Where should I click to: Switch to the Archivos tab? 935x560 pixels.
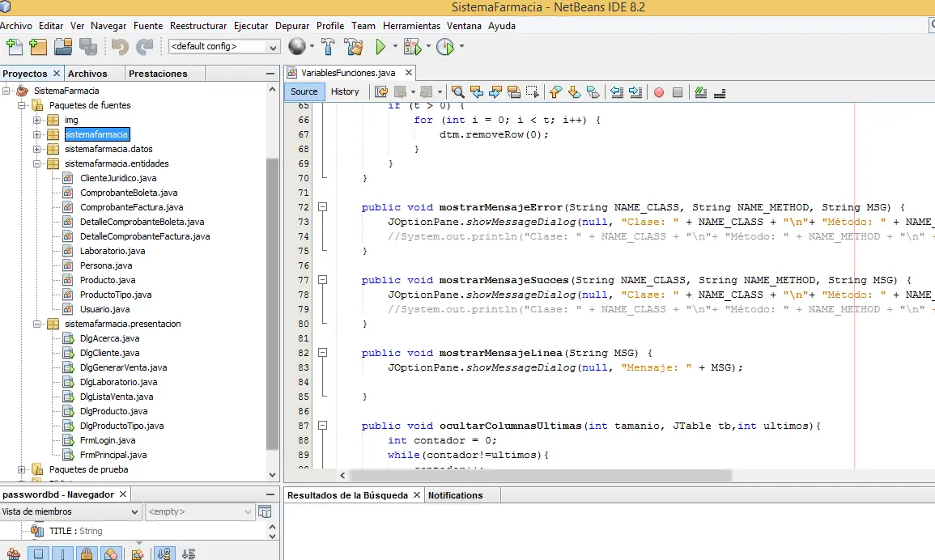coord(87,74)
